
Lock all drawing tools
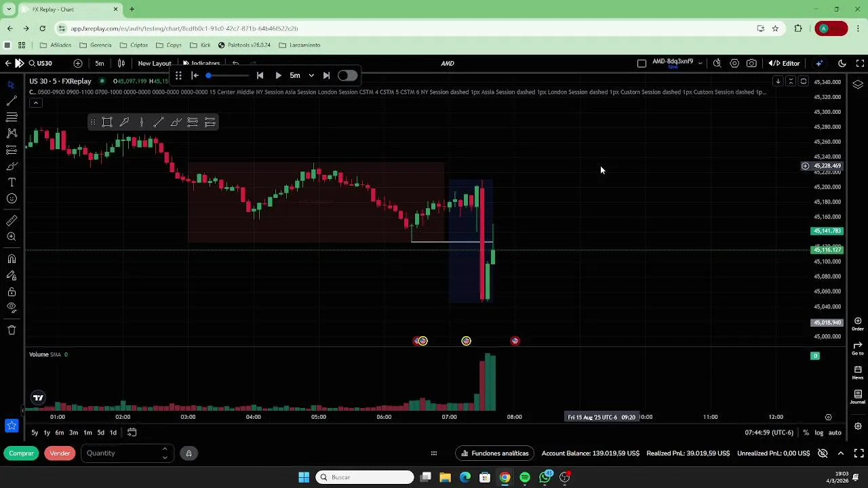[x=11, y=291]
